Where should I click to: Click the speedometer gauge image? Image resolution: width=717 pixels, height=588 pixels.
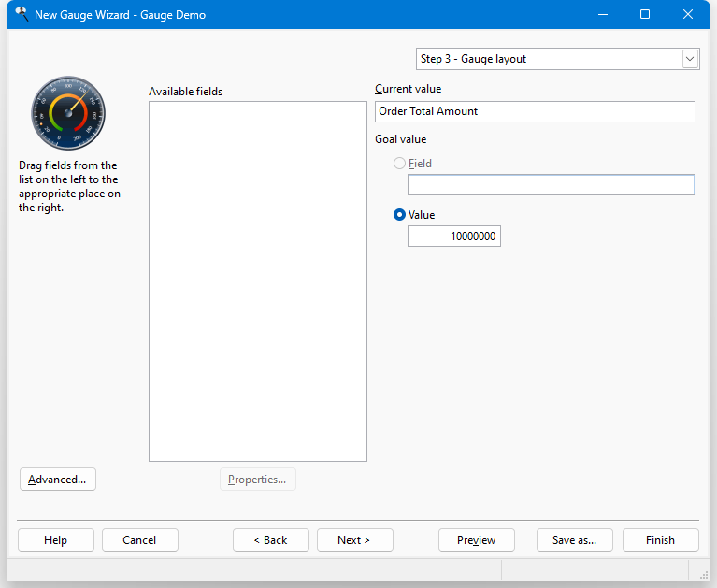[67, 114]
